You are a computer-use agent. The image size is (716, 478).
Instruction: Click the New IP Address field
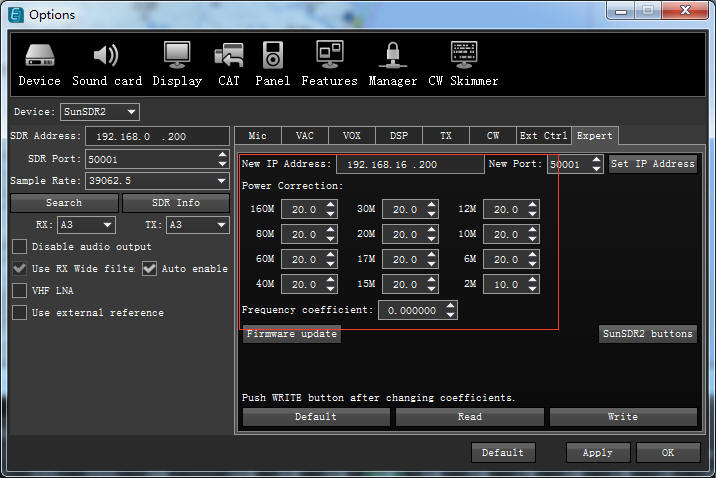click(410, 164)
